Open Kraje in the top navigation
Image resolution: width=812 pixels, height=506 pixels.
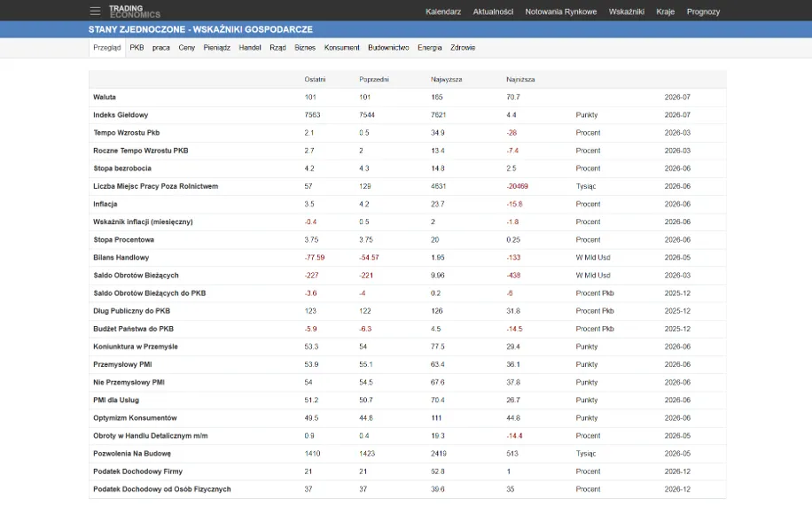[x=666, y=12]
